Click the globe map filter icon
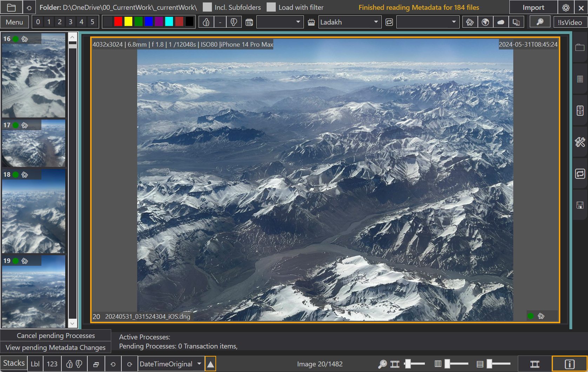 [x=485, y=22]
